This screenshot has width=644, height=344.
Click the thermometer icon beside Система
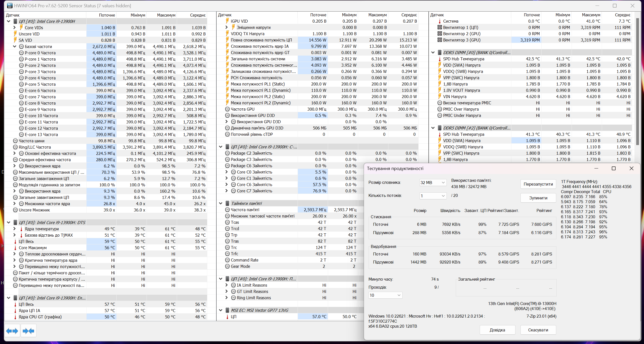[x=439, y=21]
